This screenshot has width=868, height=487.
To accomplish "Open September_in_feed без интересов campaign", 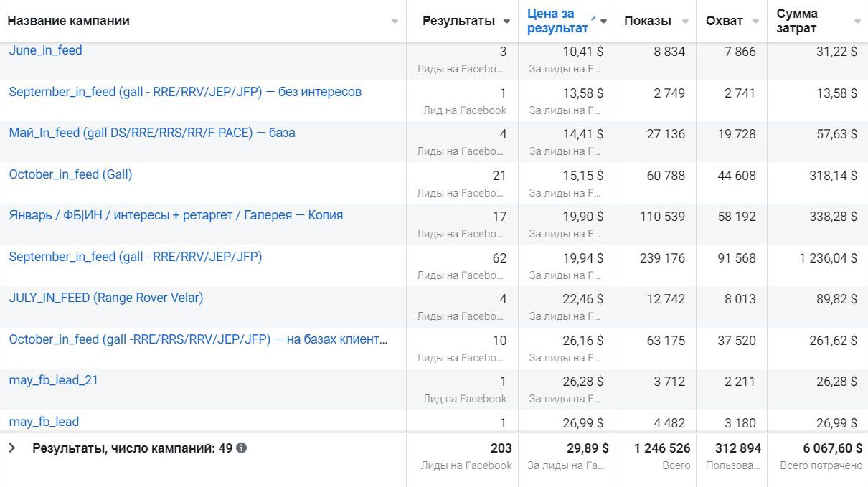I will point(185,92).
